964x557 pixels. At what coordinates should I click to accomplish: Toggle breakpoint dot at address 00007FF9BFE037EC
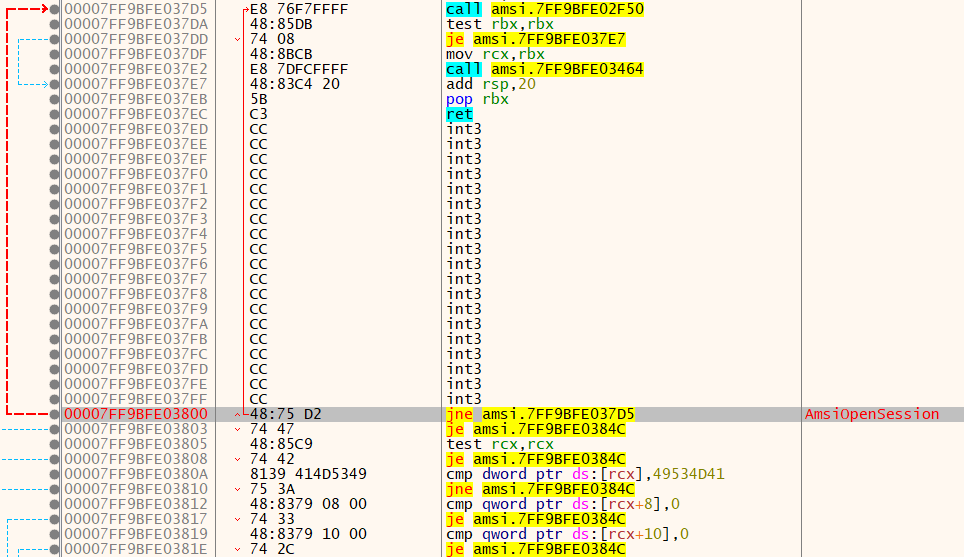click(55, 114)
